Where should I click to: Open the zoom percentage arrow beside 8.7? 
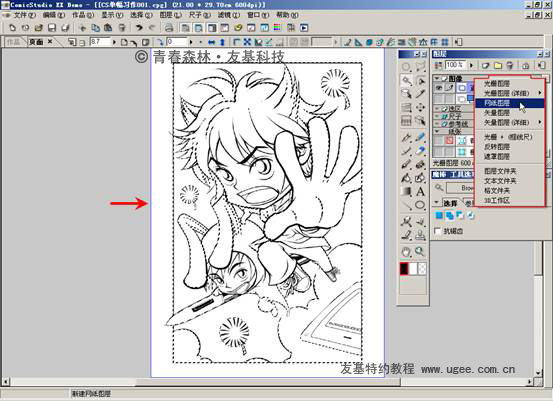pyautogui.click(x=114, y=42)
